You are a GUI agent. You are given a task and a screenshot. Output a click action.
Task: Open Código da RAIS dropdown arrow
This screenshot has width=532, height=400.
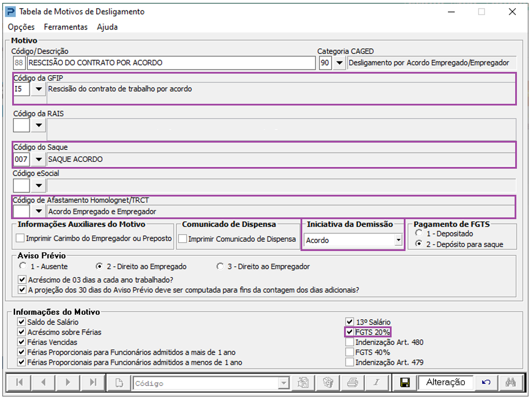(39, 125)
